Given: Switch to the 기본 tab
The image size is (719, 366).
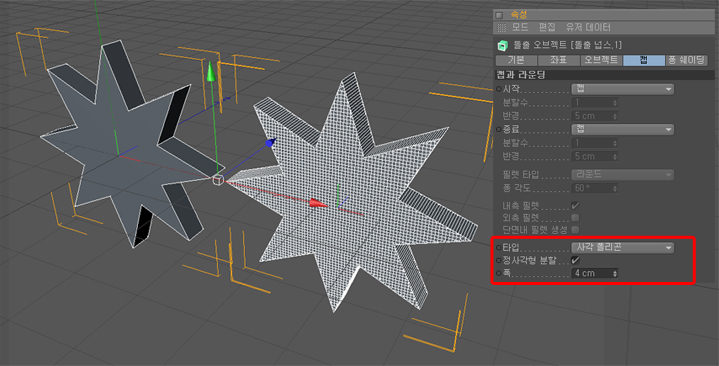Looking at the screenshot, I should click(x=516, y=60).
